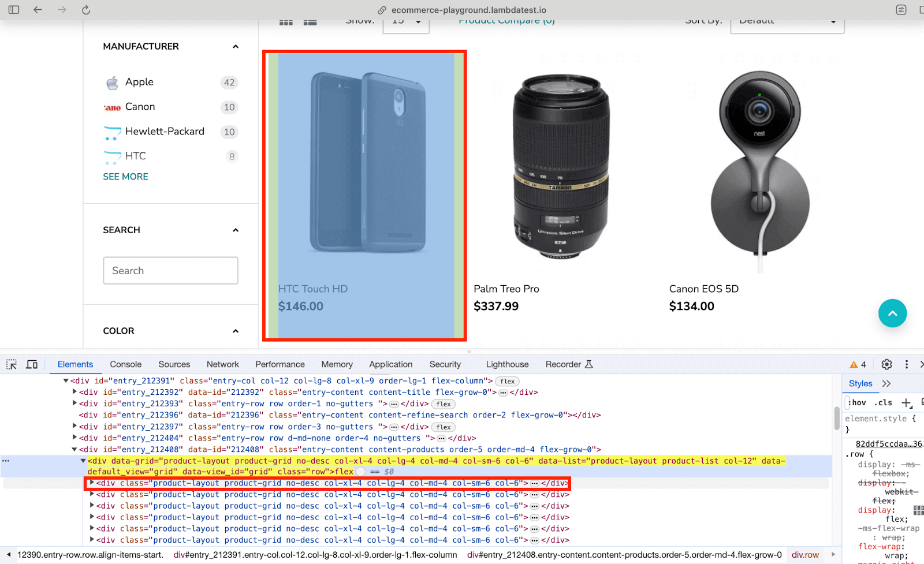Open the Security tab
The height and width of the screenshot is (564, 924).
click(x=445, y=364)
